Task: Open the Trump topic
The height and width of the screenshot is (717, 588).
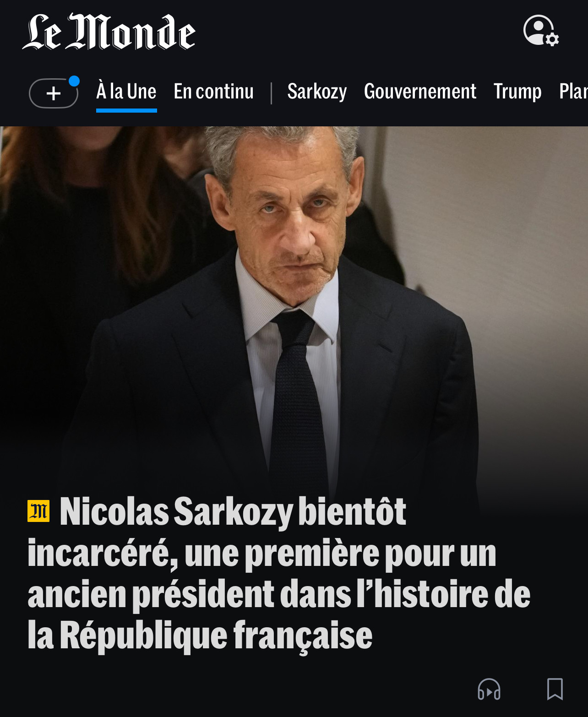Action: 517,91
